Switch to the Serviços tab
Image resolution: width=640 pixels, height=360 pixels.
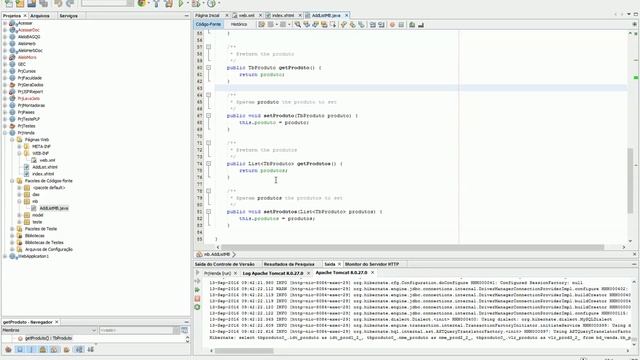pos(68,16)
